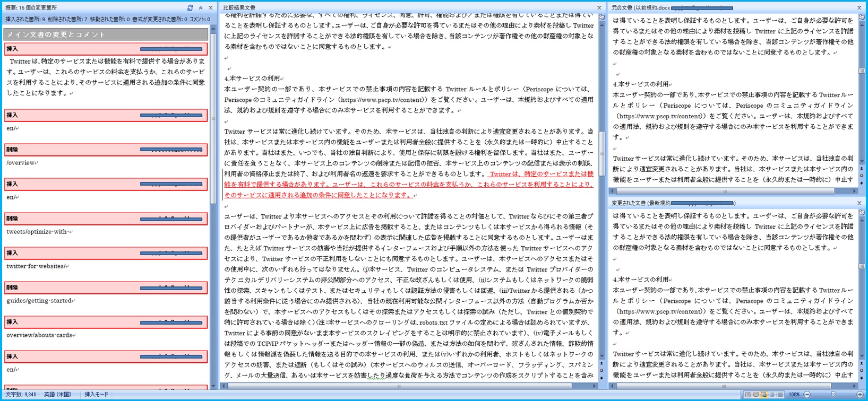Click scroll down arrow of revisions list
The height and width of the screenshot is (401, 868).
tap(213, 386)
